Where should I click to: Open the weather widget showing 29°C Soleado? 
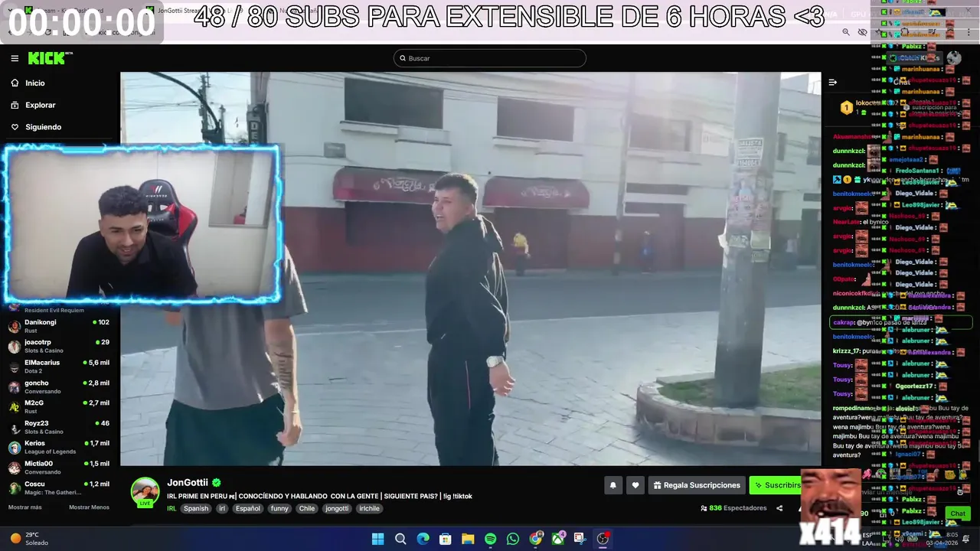[29, 539]
